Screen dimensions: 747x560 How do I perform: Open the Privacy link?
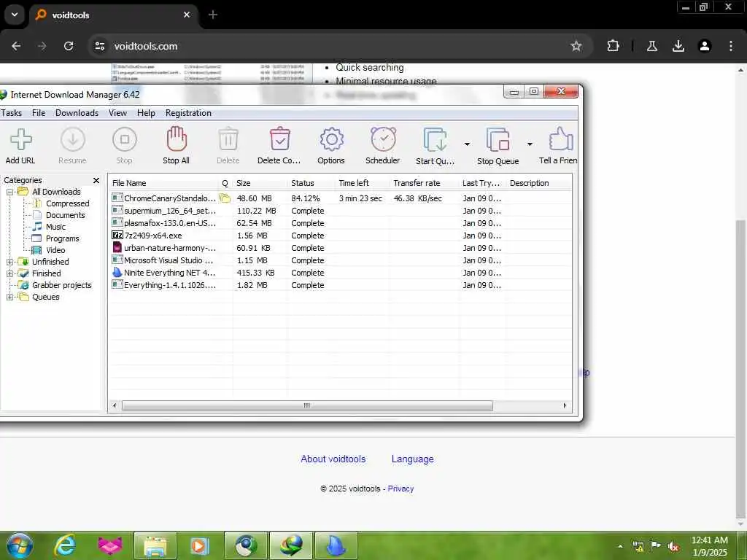pyautogui.click(x=400, y=489)
